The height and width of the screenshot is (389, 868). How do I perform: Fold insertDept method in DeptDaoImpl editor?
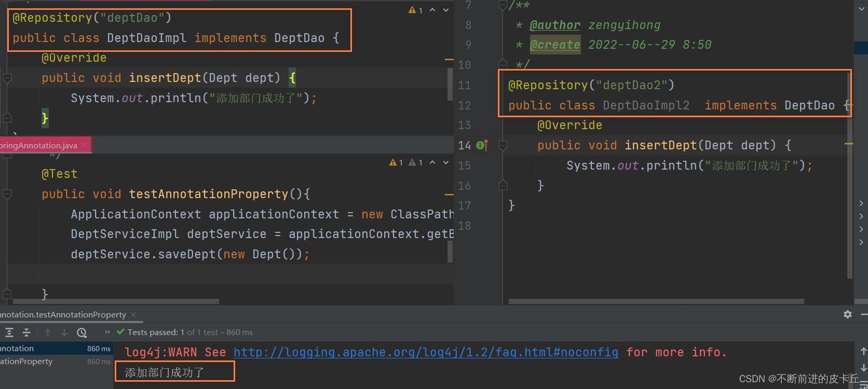7,78
